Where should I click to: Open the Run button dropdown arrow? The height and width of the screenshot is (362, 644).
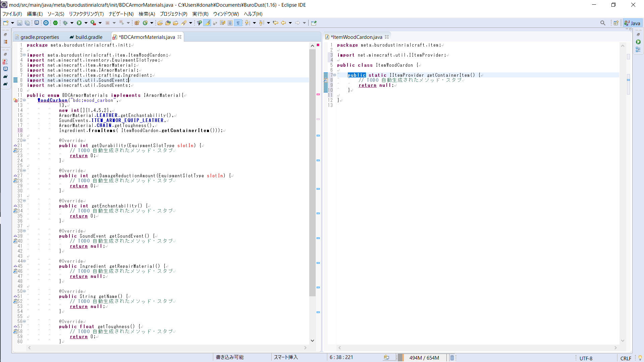86,23
